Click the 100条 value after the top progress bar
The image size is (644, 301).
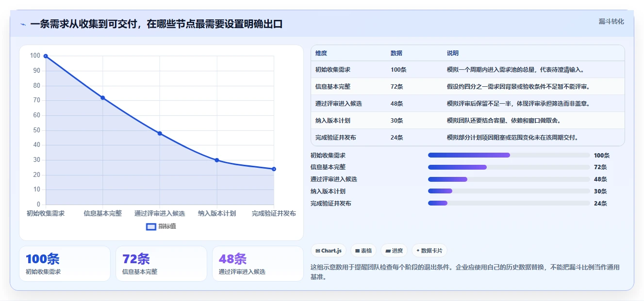pyautogui.click(x=602, y=156)
